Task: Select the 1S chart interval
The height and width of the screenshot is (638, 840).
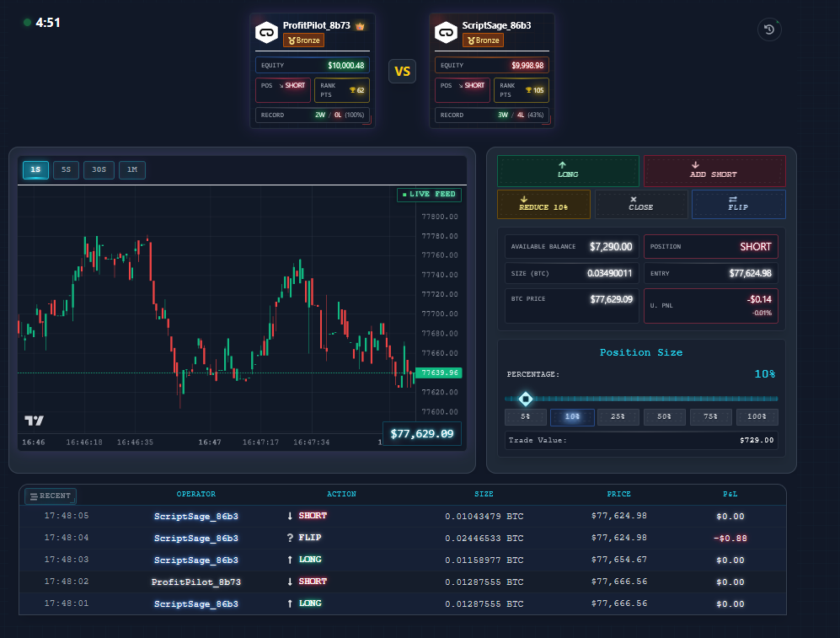Action: pyautogui.click(x=36, y=169)
